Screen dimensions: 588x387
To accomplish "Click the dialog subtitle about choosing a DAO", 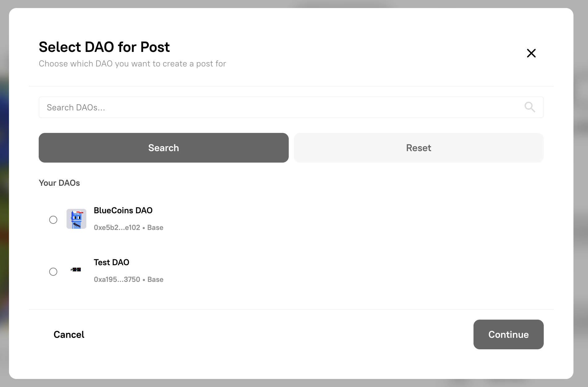I will (x=132, y=64).
